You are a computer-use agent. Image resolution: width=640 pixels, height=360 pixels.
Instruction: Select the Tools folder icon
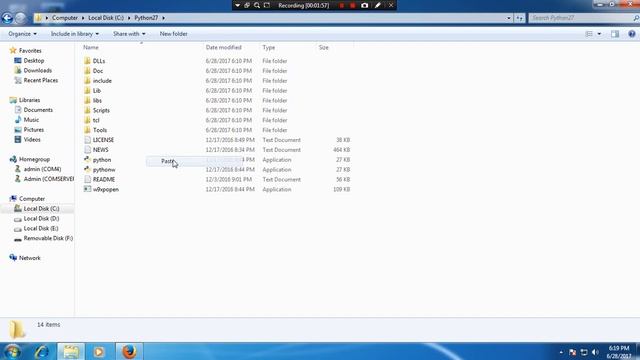(x=87, y=130)
